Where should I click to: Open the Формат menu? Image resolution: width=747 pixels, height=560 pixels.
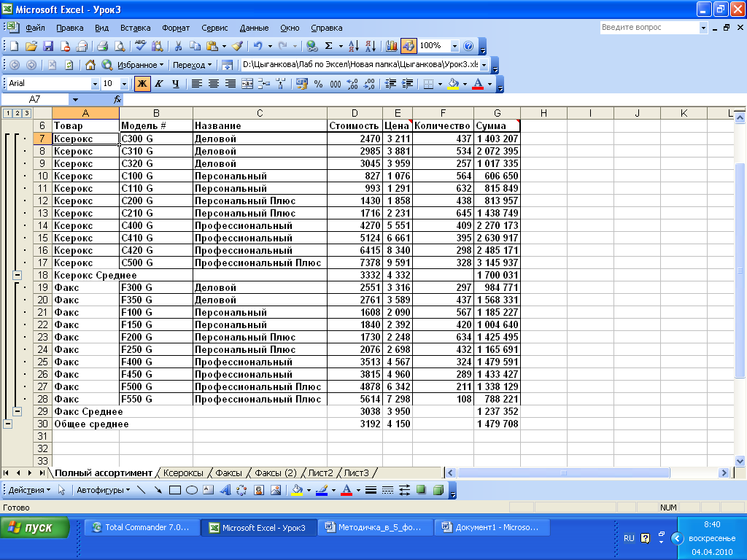[x=176, y=28]
